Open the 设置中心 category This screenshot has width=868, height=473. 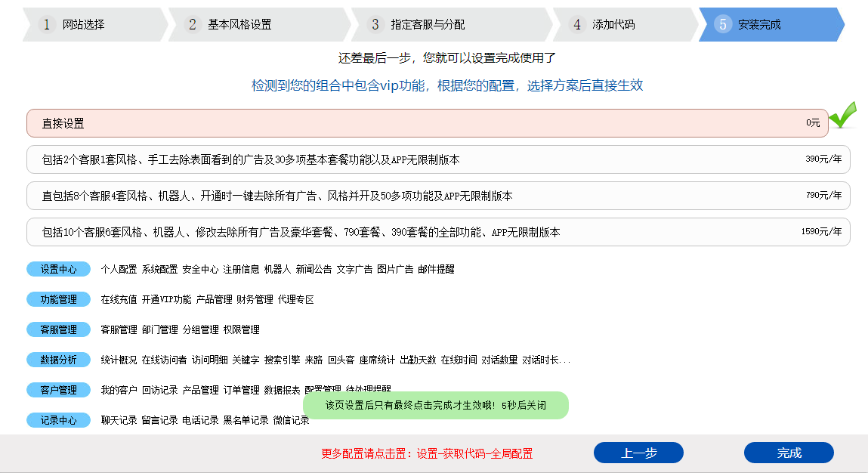[59, 269]
